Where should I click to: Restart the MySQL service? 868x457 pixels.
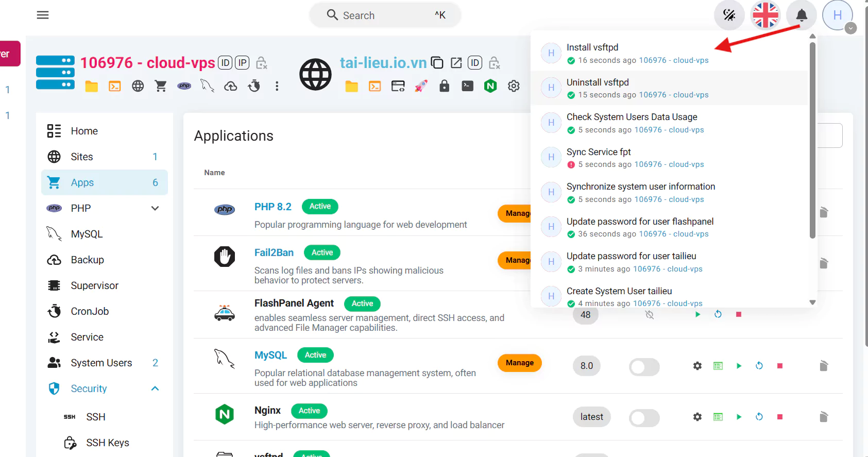tap(759, 366)
